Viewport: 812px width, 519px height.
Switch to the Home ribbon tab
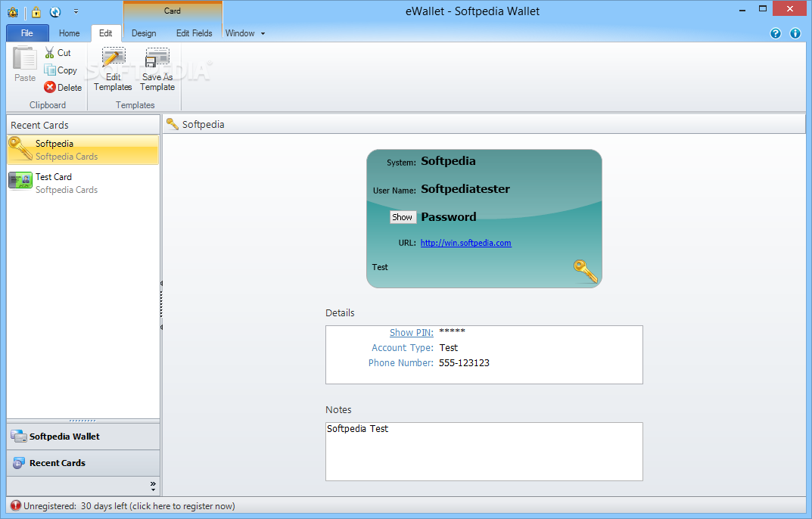70,33
